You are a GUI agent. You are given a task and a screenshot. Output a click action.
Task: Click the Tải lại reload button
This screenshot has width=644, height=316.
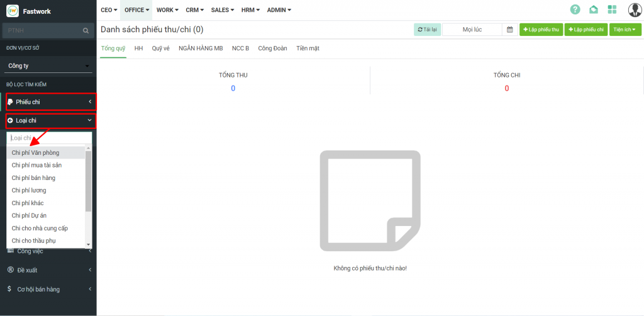427,30
